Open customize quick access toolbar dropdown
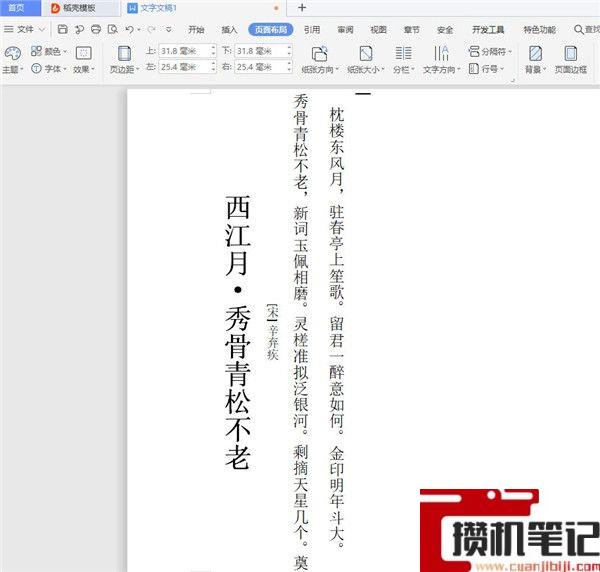Image resolution: width=600 pixels, height=572 pixels. 169,29
